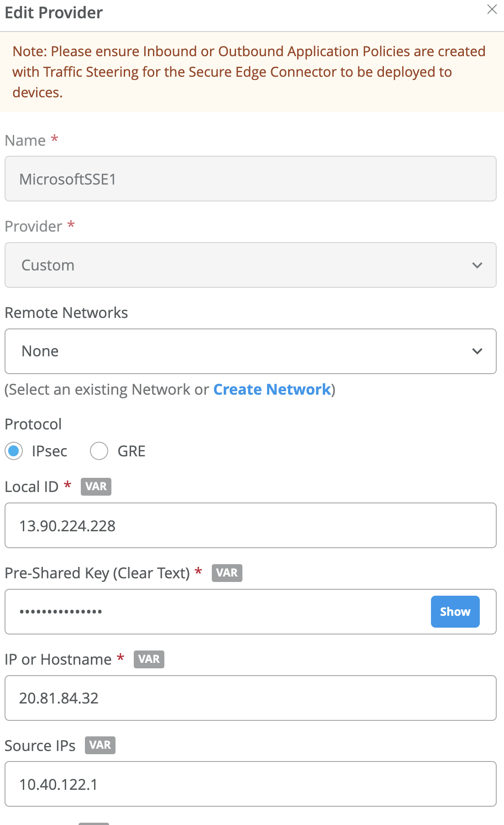Click the Source IPs input field
Viewport: 504px width, 825px height.
tap(250, 784)
